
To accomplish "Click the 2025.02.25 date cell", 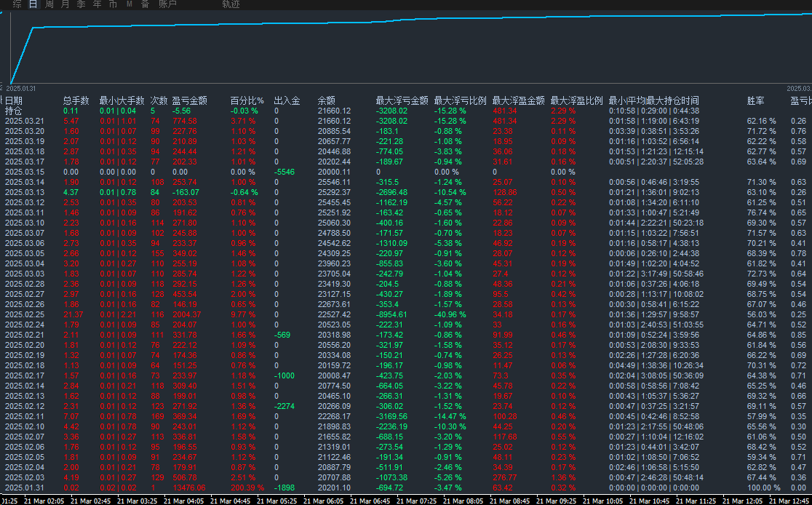I will pos(24,314).
